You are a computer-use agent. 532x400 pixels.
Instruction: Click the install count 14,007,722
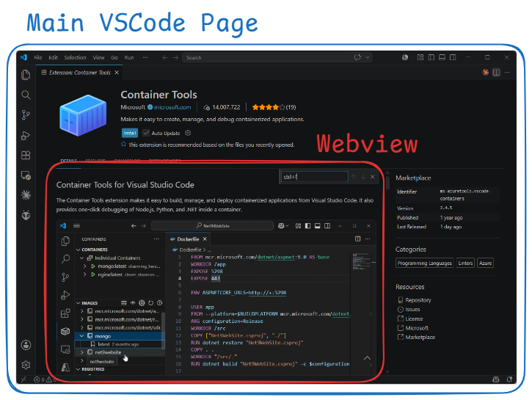pyautogui.click(x=222, y=107)
